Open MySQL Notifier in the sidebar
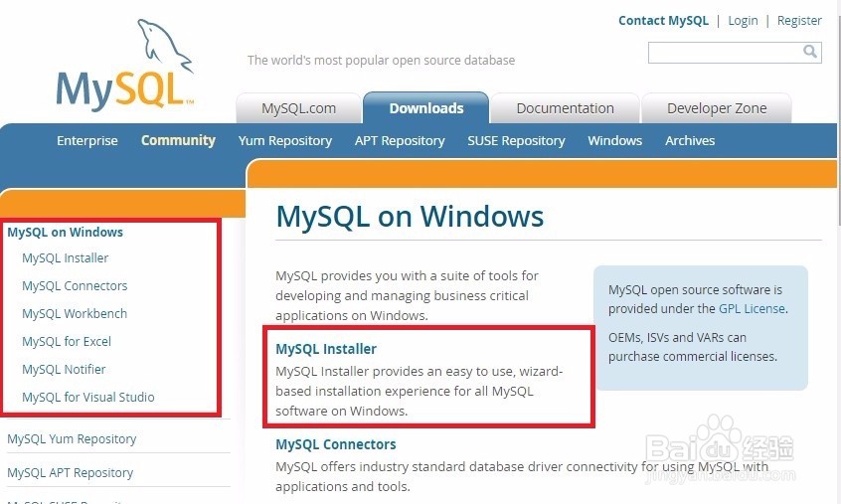This screenshot has height=504, width=841. (64, 370)
